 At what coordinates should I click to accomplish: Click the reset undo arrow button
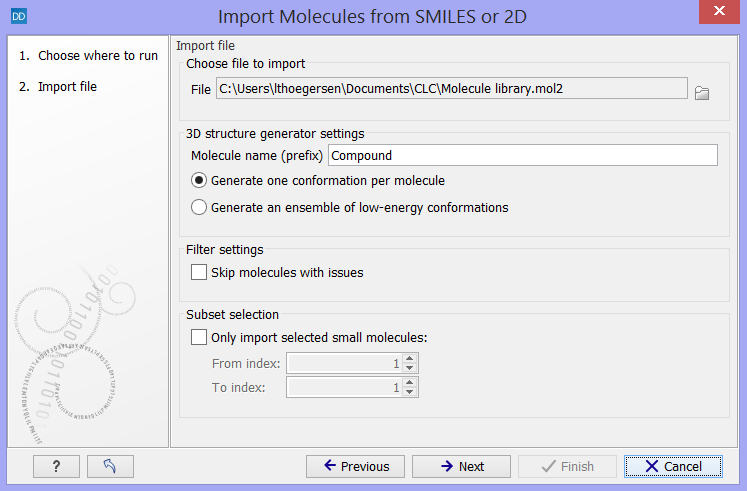point(110,466)
